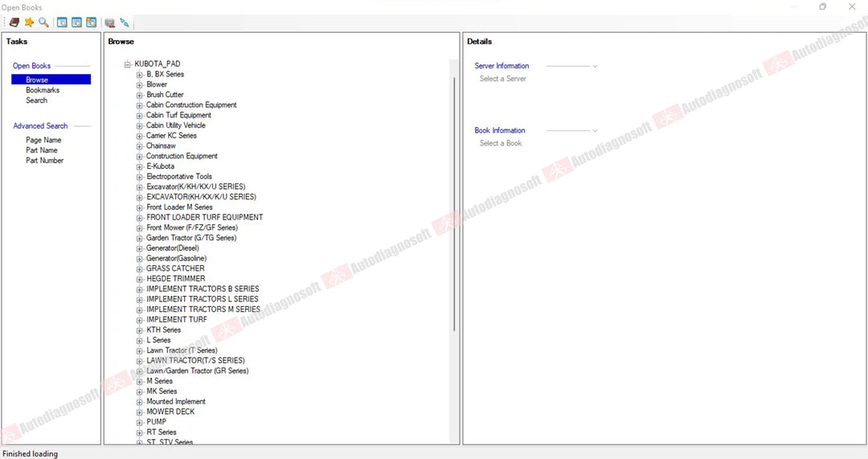Select IMPLEMENT TURF in tree
Viewport: 868px width, 459px height.
177,320
